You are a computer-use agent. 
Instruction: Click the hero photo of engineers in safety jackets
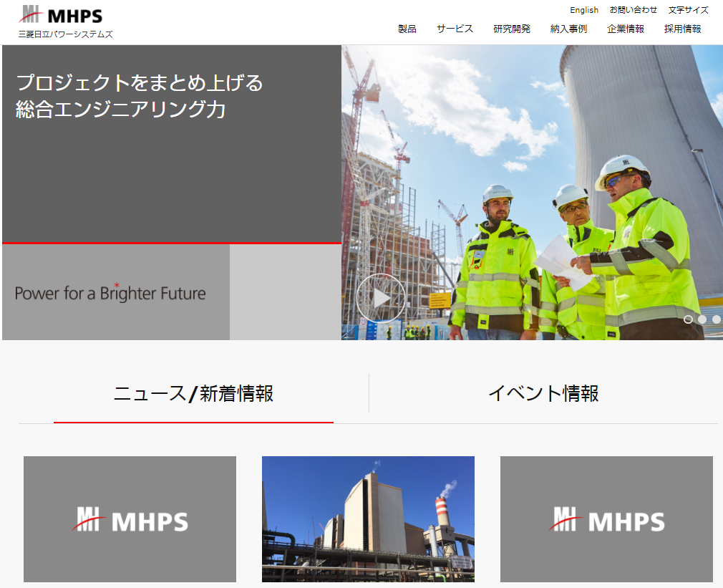[532, 193]
